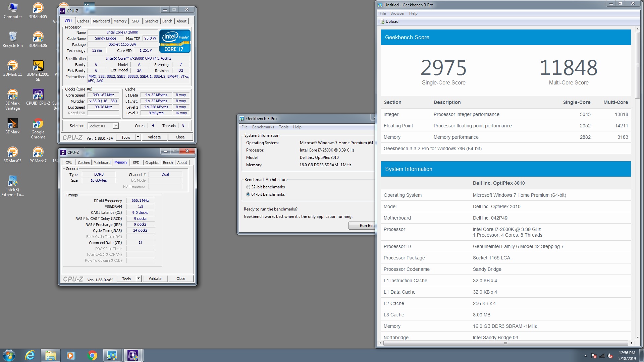Open File menu in Geekbench 3 Pro window
Image resolution: width=644 pixels, height=362 pixels.
point(245,127)
